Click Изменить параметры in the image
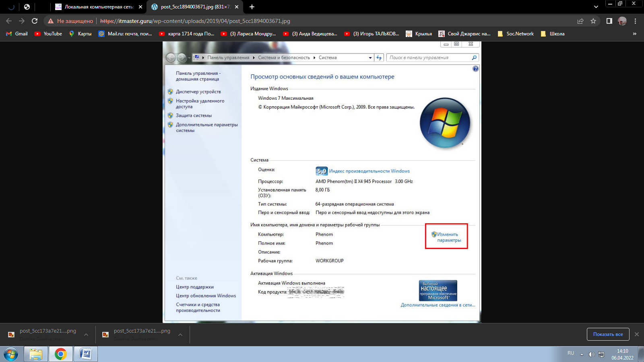644x362 pixels. [449, 237]
